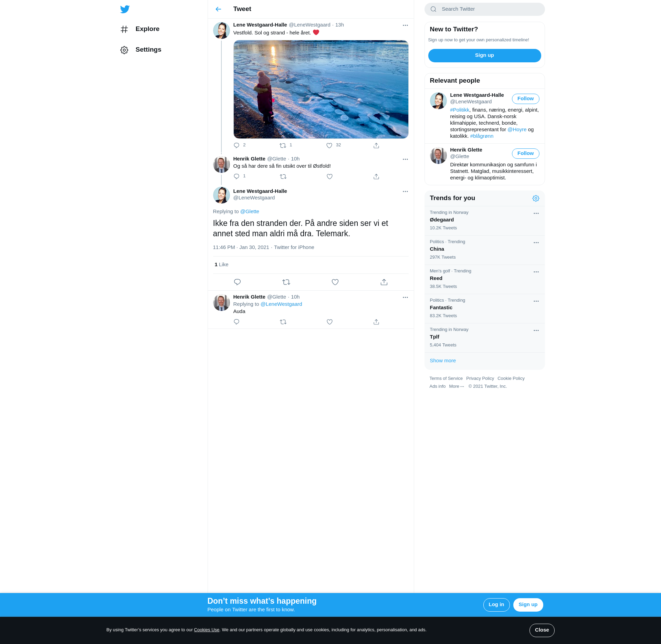Viewport: 661px width, 644px height.
Task: Open more options for Auda tweet
Action: 405,297
